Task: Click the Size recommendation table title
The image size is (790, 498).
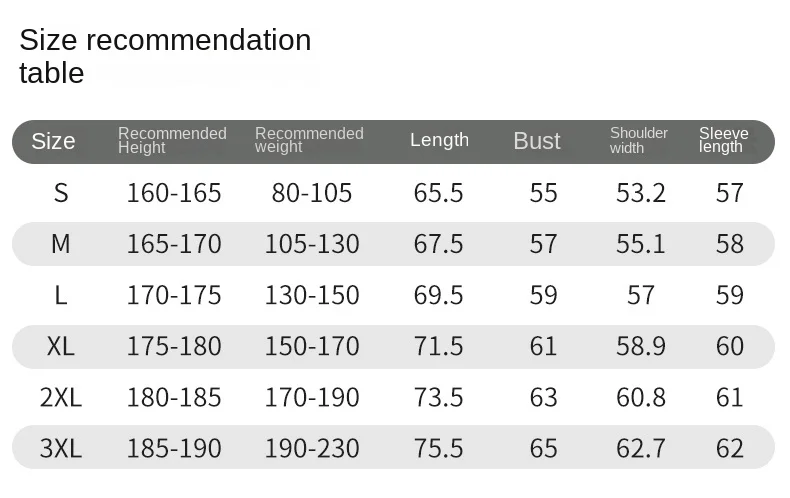Action: pos(165,56)
